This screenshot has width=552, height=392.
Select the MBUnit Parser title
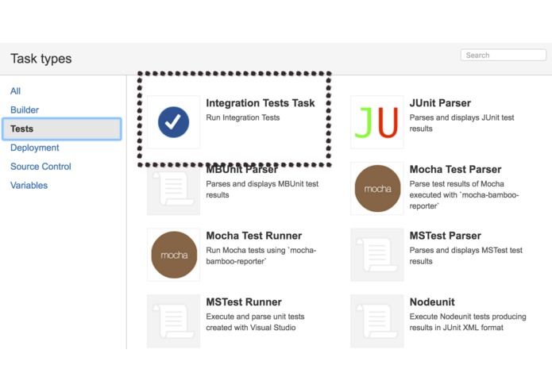coord(242,170)
